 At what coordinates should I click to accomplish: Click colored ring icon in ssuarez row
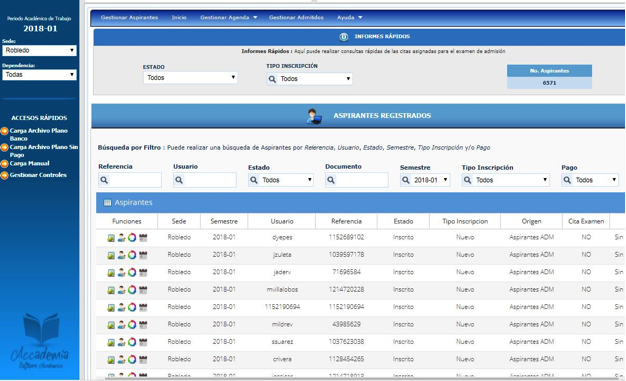point(132,342)
